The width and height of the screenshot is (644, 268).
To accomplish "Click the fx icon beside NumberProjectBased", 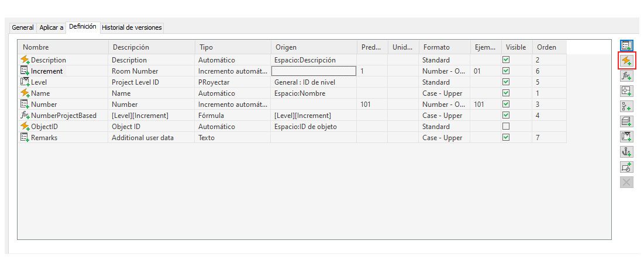I will 25,115.
